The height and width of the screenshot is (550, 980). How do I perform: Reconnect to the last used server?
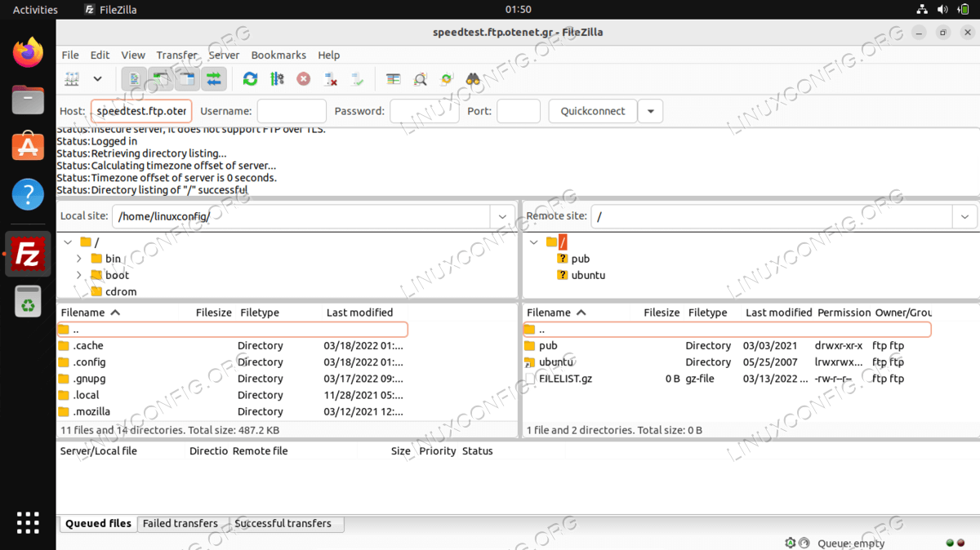(357, 79)
